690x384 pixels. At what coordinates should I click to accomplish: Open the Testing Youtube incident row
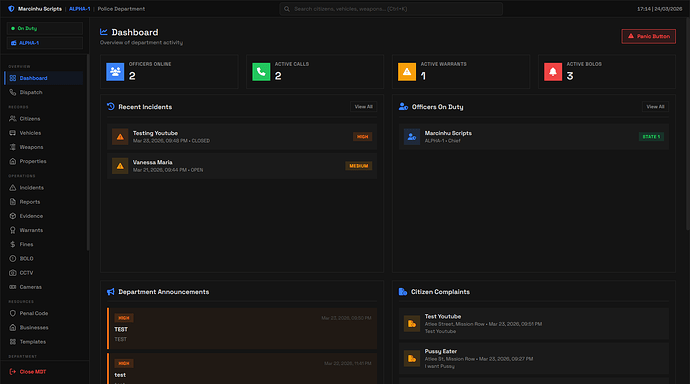click(x=242, y=137)
